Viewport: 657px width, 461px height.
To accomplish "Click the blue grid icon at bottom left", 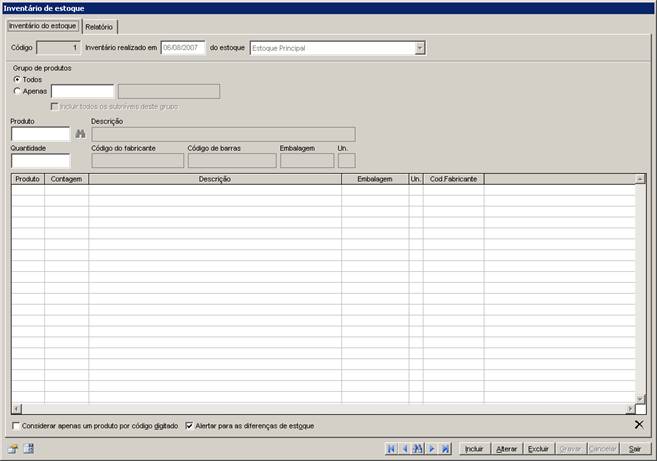I will pyautogui.click(x=28, y=449).
